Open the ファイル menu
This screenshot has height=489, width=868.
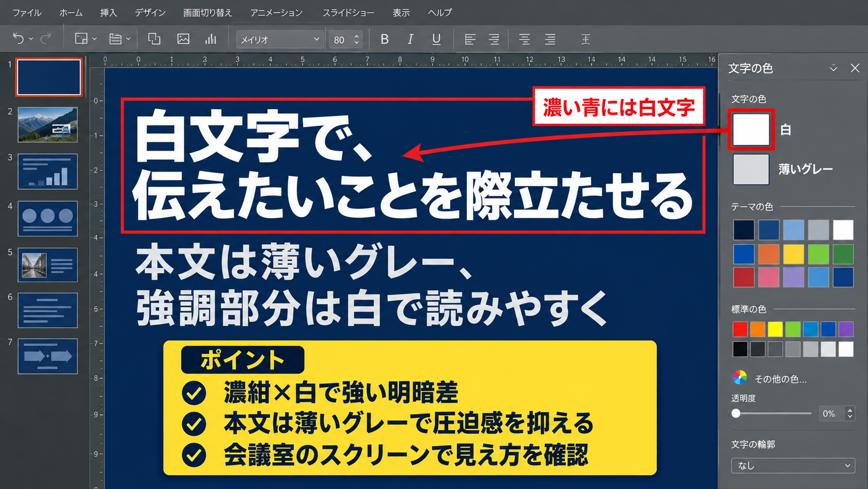[27, 12]
